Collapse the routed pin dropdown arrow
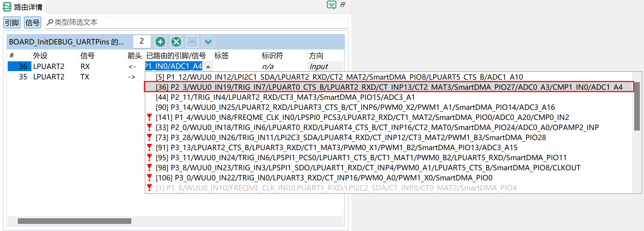This screenshot has height=231, width=644. pyautogui.click(x=208, y=67)
